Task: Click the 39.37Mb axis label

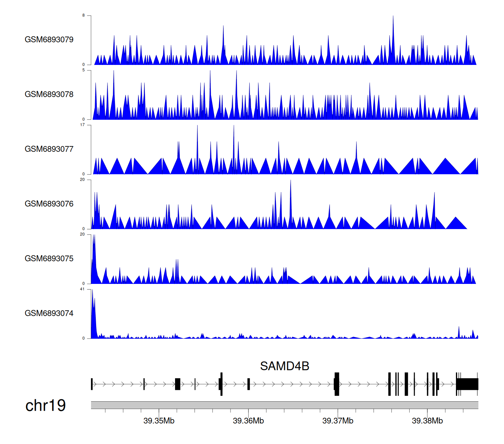Action: [338, 421]
